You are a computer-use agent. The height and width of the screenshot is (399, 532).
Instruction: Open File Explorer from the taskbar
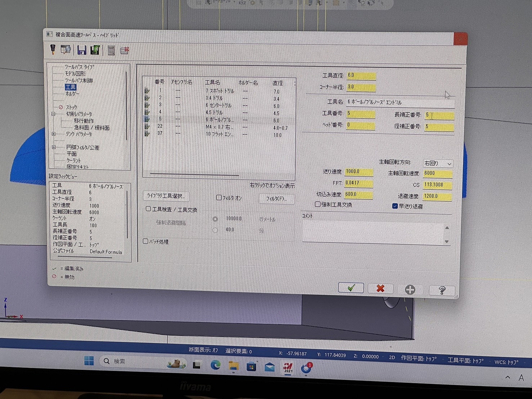coord(233,366)
